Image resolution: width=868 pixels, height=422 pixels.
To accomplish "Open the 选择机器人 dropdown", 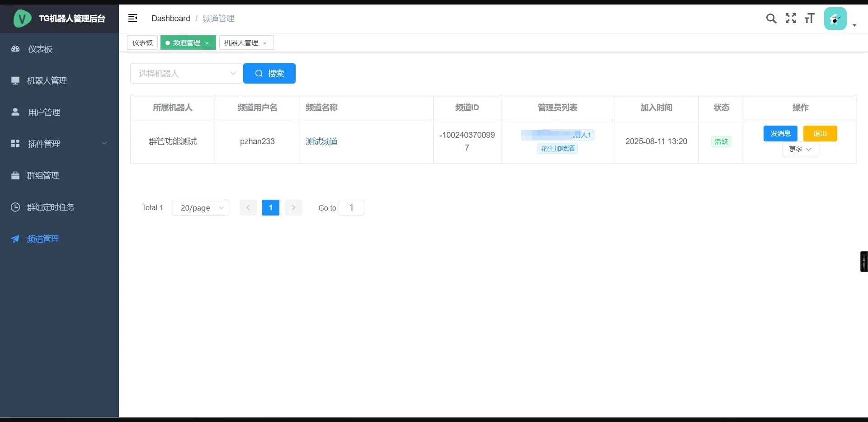I will (x=186, y=74).
